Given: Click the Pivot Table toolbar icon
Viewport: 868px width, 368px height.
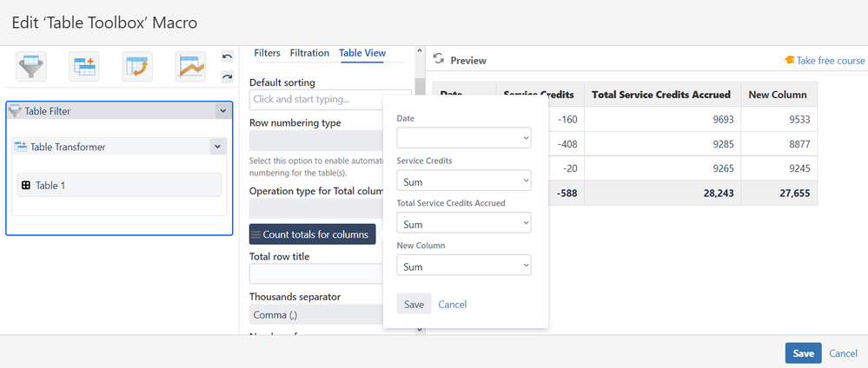Looking at the screenshot, I should (137, 67).
